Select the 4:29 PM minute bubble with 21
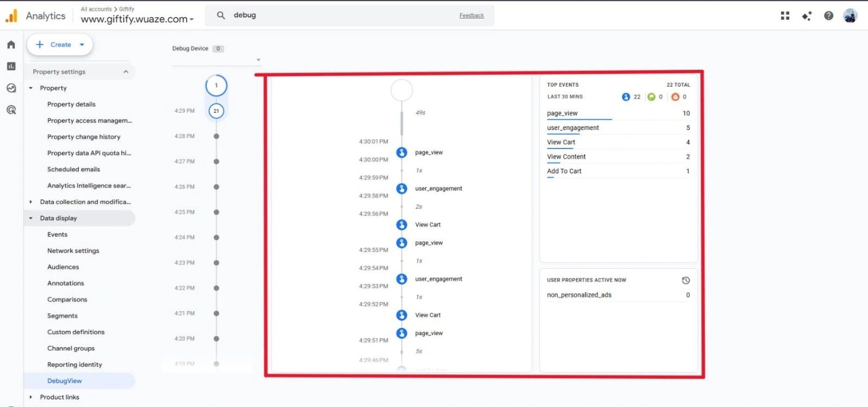 pyautogui.click(x=216, y=111)
